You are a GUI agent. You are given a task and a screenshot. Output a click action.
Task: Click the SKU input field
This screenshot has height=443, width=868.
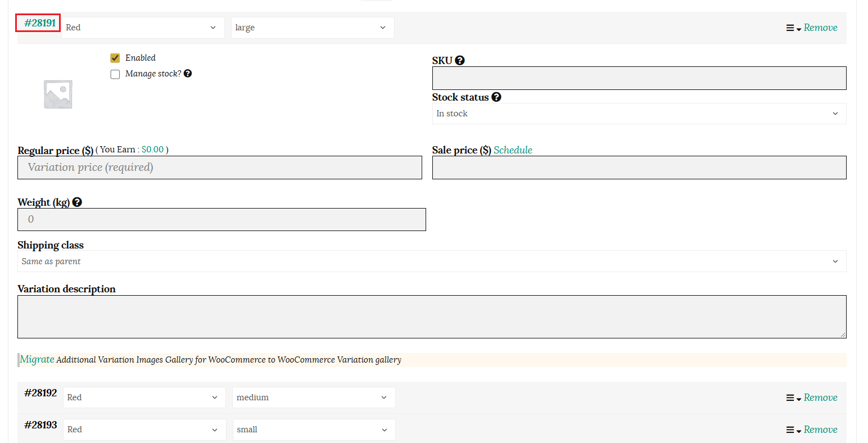coord(639,78)
